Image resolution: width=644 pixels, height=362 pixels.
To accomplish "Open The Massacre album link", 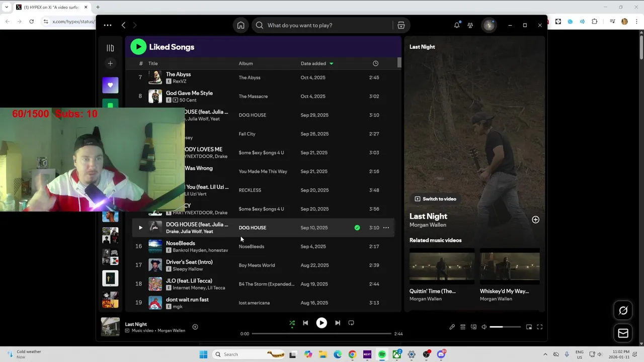I will [253, 96].
